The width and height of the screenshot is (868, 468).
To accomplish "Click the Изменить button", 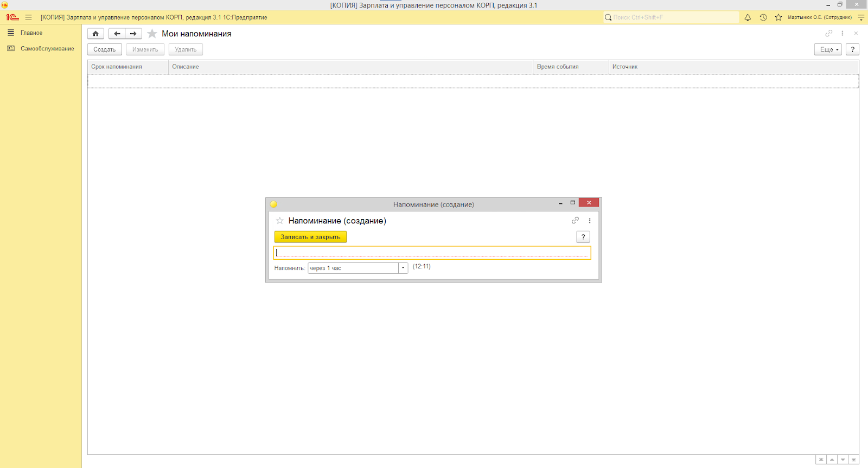I will [x=145, y=49].
